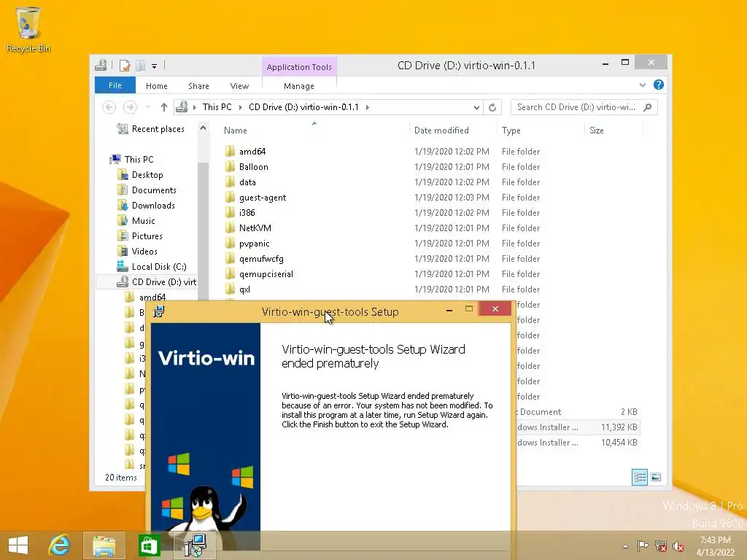Select the qxl folder
This screenshot has width=747, height=560.
click(x=244, y=289)
